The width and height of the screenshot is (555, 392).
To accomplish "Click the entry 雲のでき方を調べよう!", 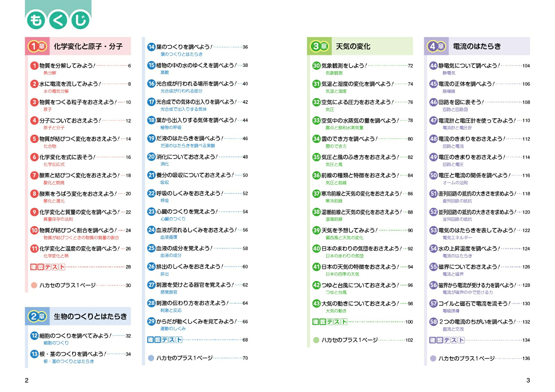I will [349, 139].
